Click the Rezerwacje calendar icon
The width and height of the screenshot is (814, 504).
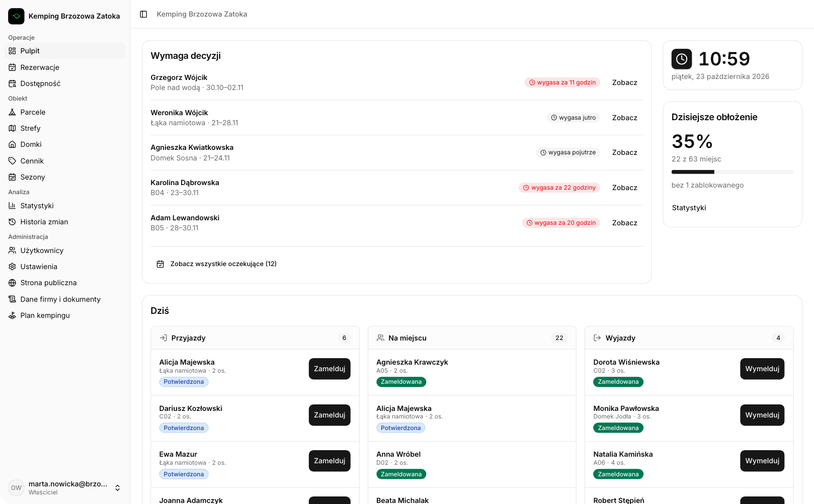(x=13, y=67)
